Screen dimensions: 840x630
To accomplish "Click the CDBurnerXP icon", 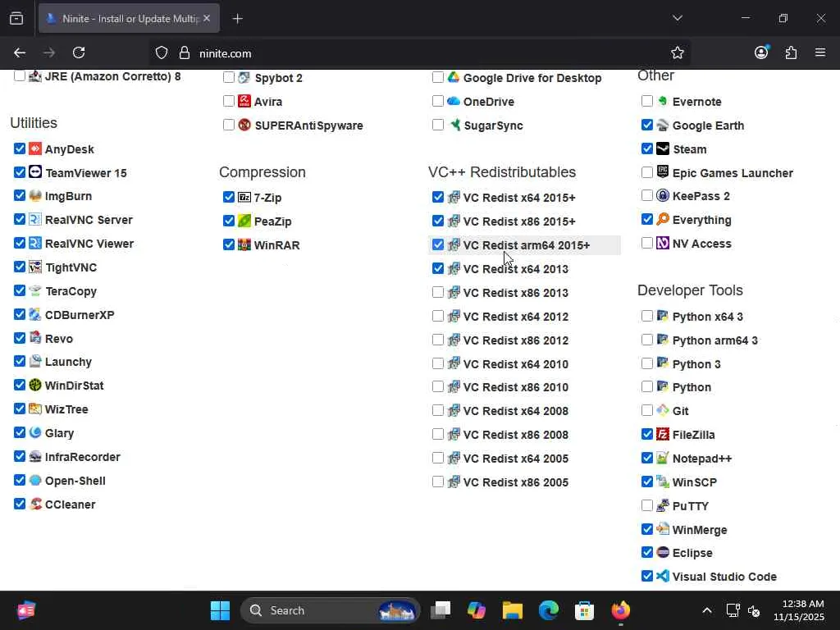I will tap(35, 314).
